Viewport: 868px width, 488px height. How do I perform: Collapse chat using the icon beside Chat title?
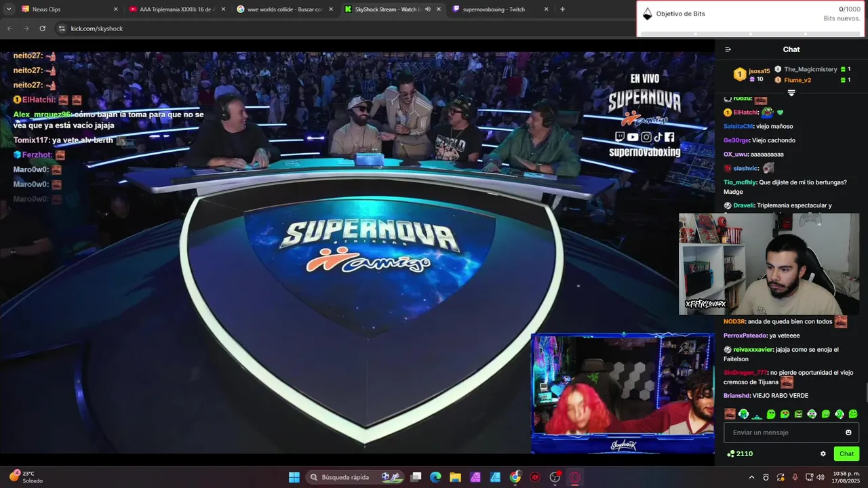pos(728,49)
